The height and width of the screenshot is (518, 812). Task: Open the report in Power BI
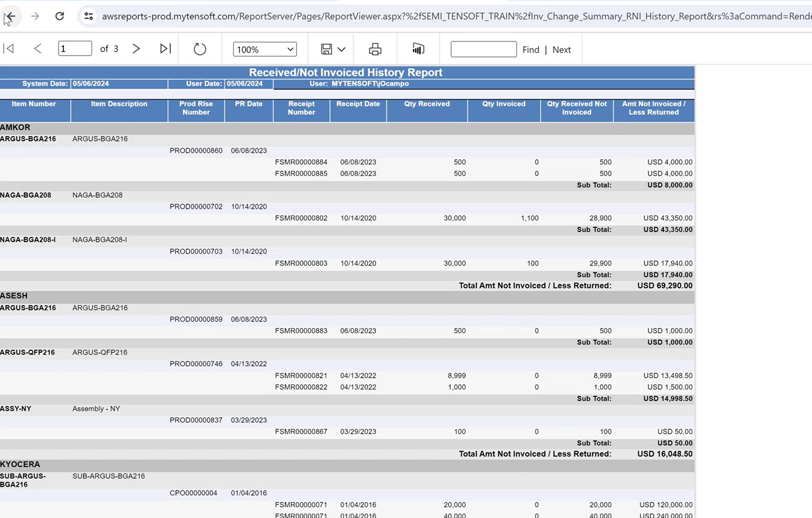point(418,49)
